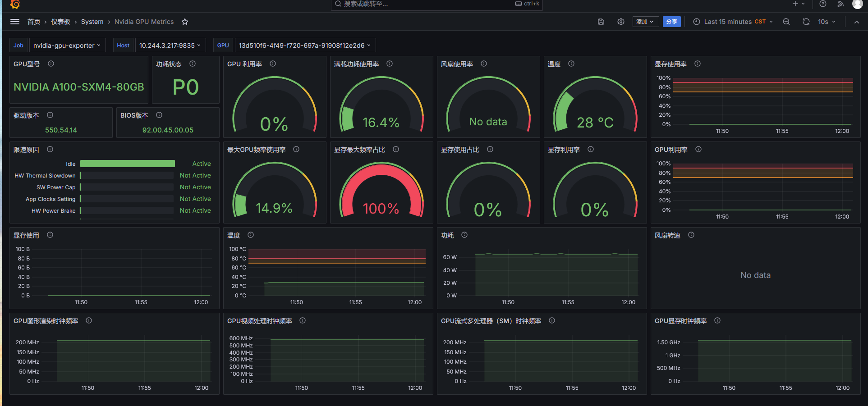Show info for 显存使用率 graph
868x406 pixels.
click(x=698, y=64)
